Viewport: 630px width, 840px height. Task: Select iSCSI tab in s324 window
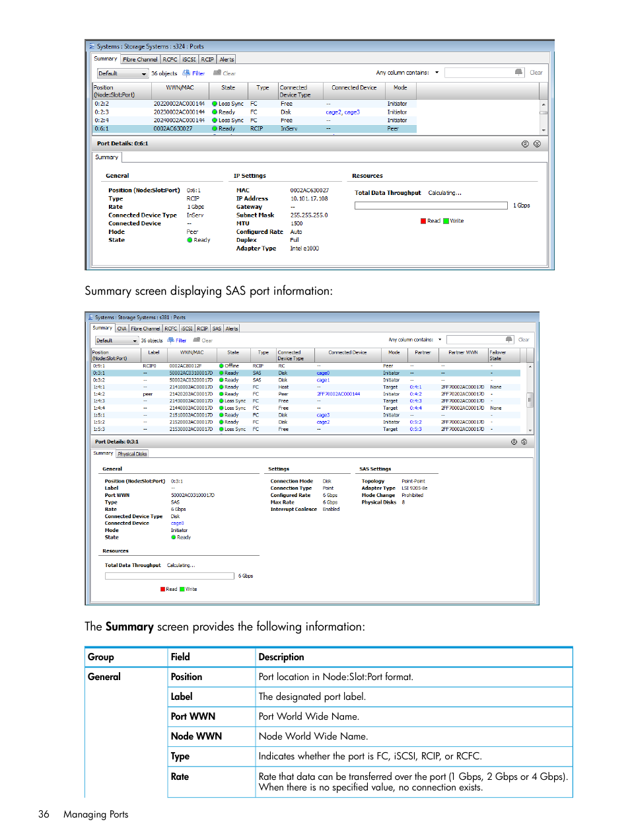coord(189,59)
